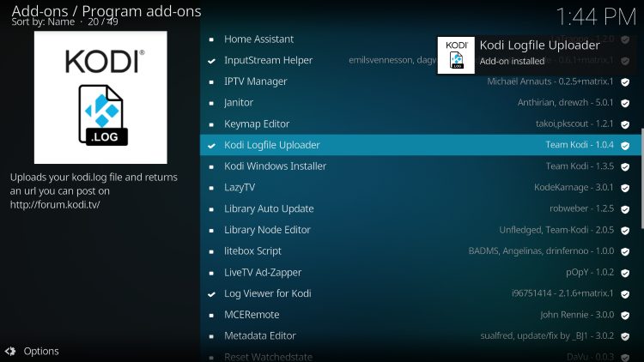Click the installed checkmark beside Log Viewer for Kodi

click(212, 294)
